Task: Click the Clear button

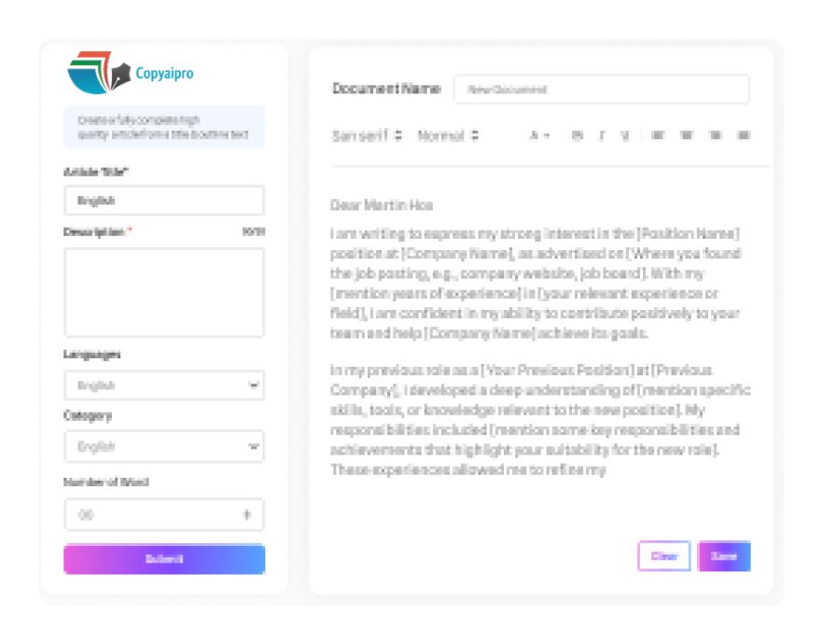Action: click(663, 556)
